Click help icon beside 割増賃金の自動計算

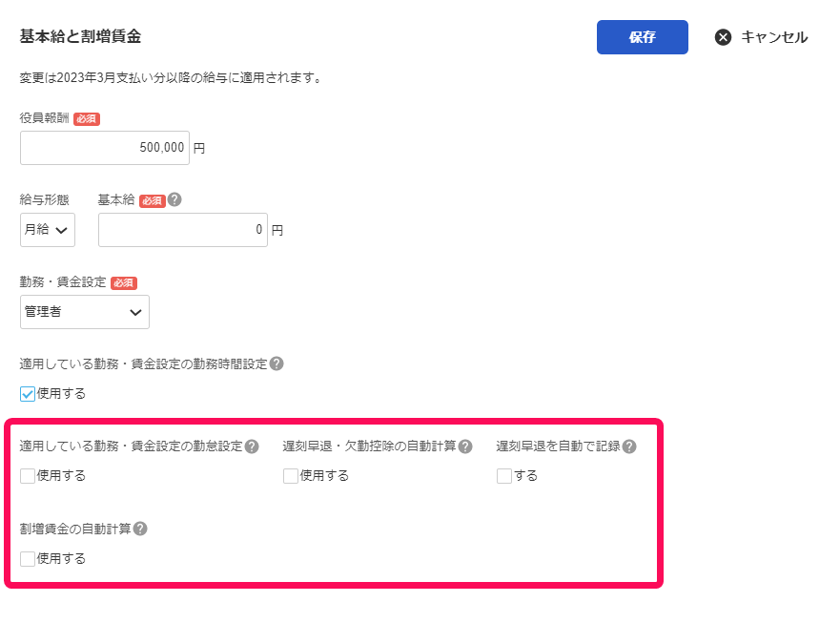(140, 529)
